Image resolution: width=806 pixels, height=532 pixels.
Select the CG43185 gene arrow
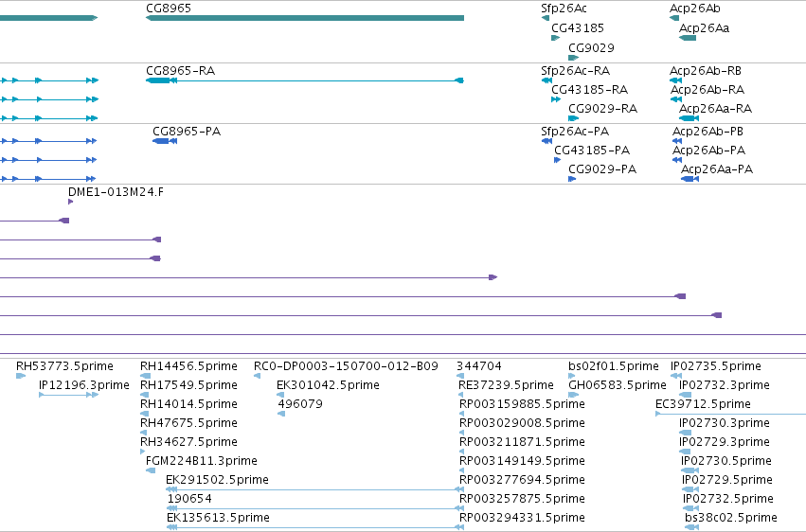pyautogui.click(x=556, y=38)
